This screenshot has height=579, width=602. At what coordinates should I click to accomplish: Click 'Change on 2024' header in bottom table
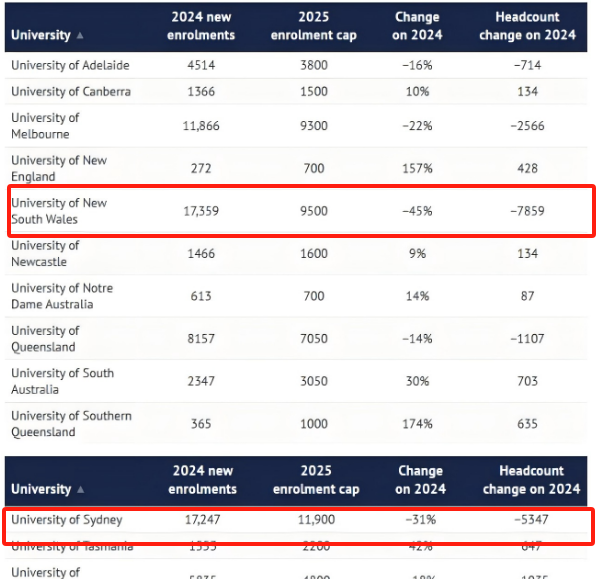click(420, 480)
